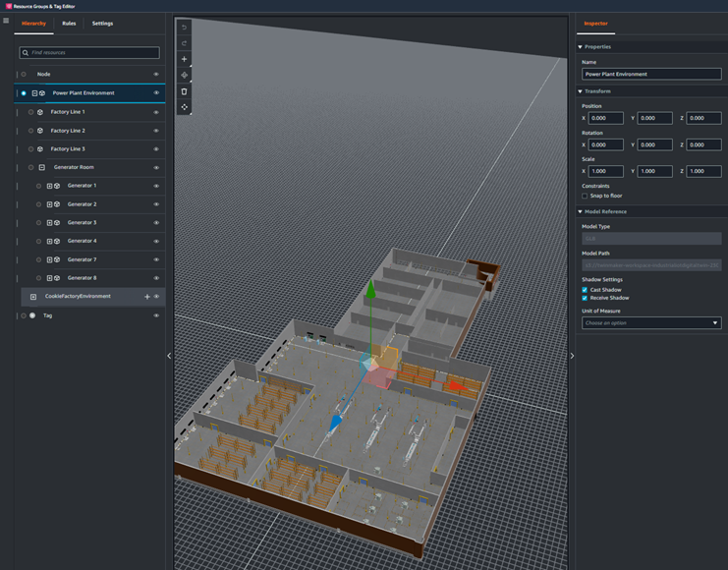The height and width of the screenshot is (570, 728).
Task: Click the redo icon in viewport toolbar
Action: click(184, 43)
